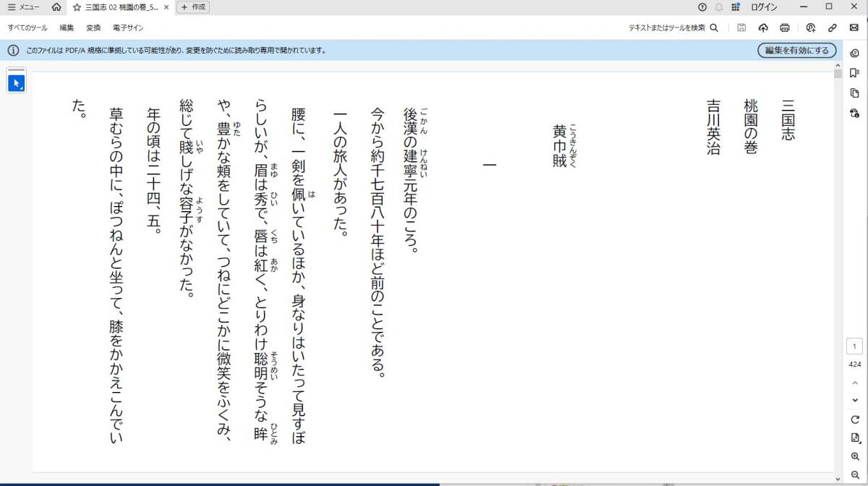Image resolution: width=868 pixels, height=486 pixels.
Task: Open the page thumbnails panel icon
Action: (x=854, y=93)
